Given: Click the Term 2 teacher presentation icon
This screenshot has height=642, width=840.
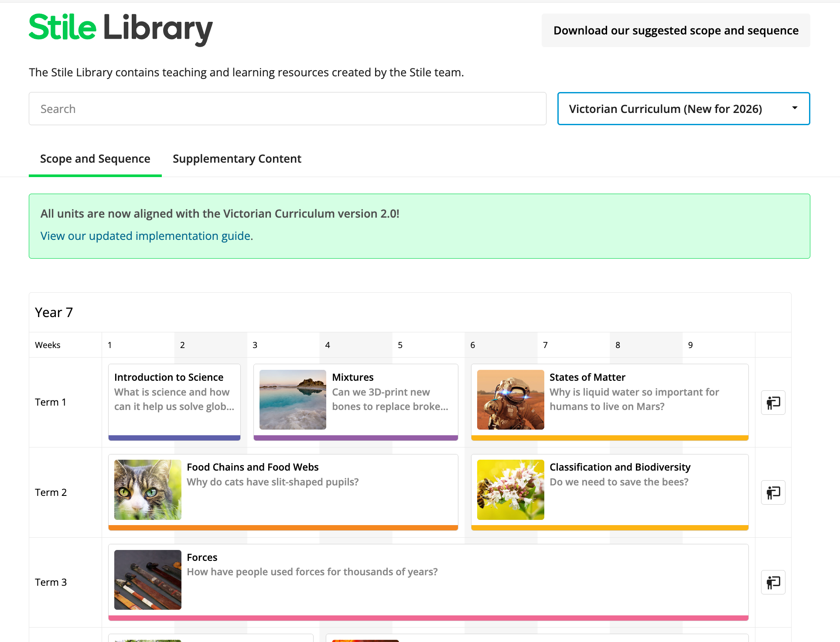Looking at the screenshot, I should [x=773, y=492].
